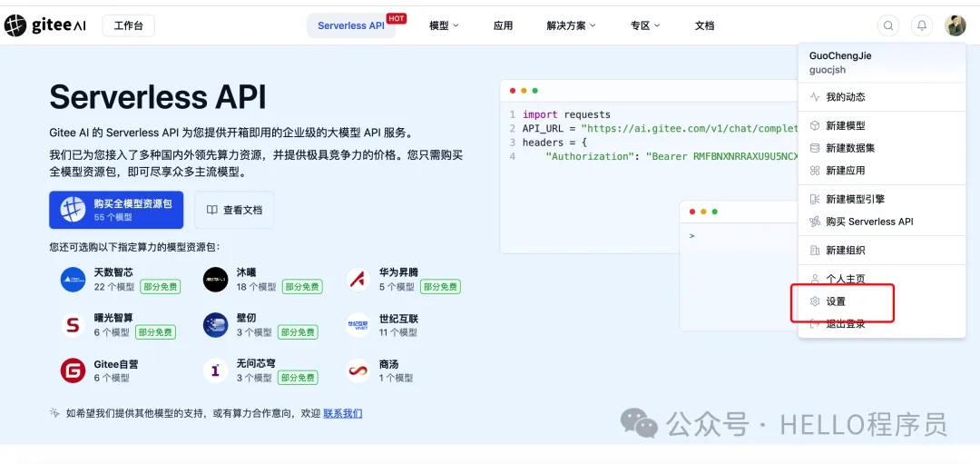Screen dimensions: 980x464
Task: Click the terminal prompt in console window
Action: [x=691, y=236]
